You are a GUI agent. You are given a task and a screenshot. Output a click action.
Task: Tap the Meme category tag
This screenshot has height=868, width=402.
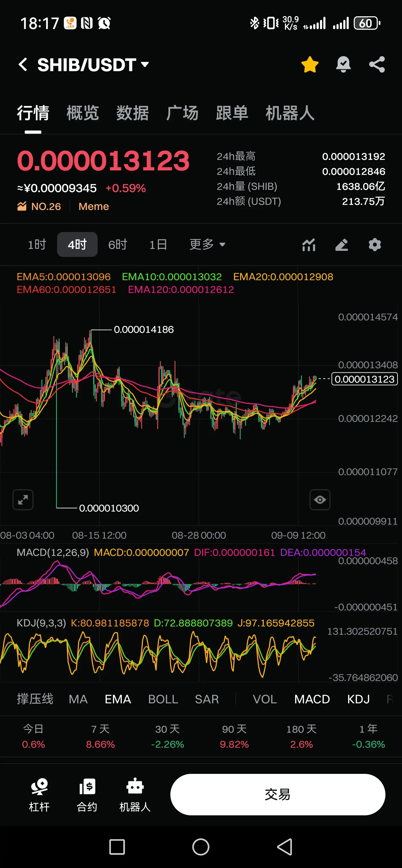click(x=94, y=206)
